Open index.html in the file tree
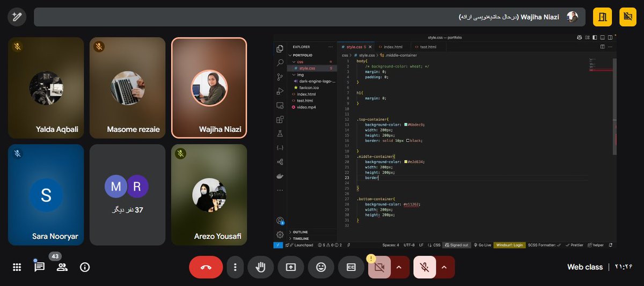The image size is (644, 286). [312, 94]
